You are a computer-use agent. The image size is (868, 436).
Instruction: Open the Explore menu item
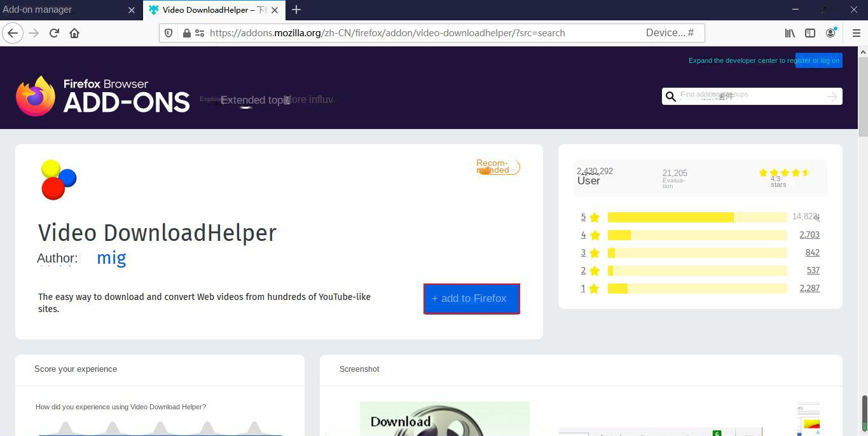tap(211, 99)
